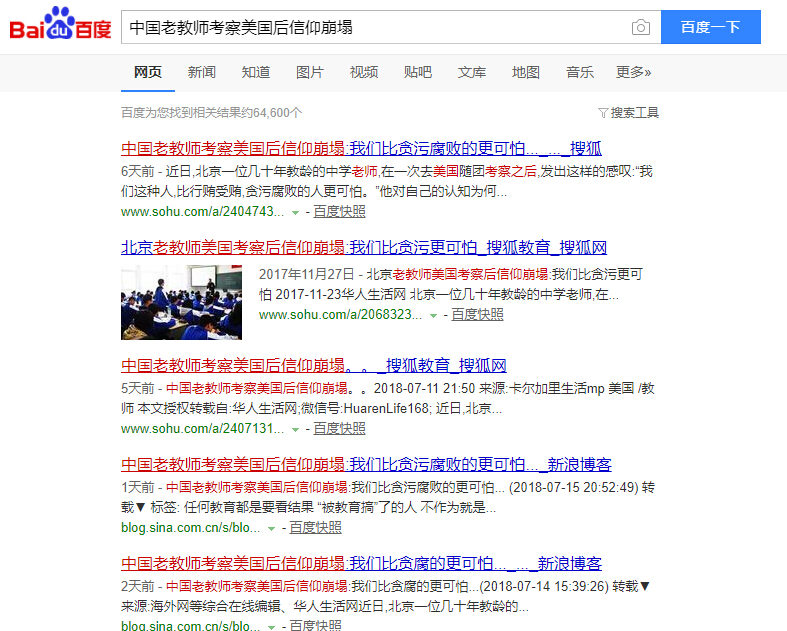Expand dropdown arrow next to sohu.com/a/2407131
This screenshot has height=631, width=787.
pyautogui.click(x=296, y=430)
